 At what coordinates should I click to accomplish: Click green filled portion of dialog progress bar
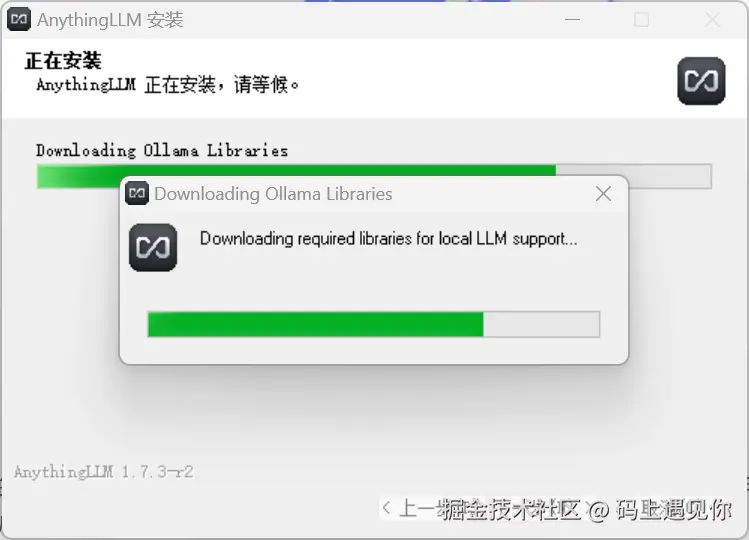pos(316,324)
